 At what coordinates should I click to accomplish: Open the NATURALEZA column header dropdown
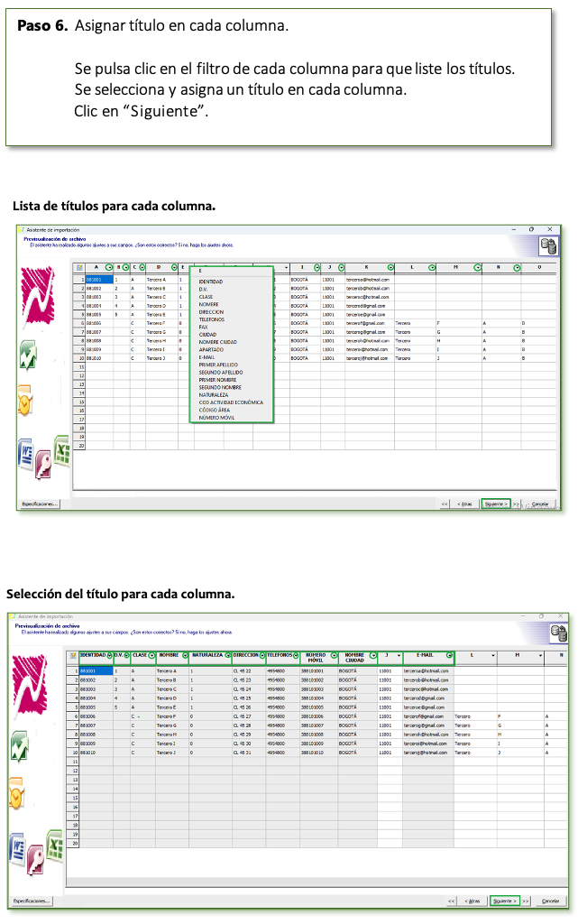(x=226, y=654)
